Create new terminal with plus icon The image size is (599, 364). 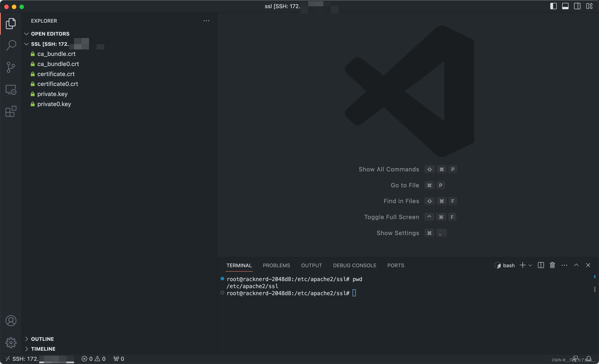pyautogui.click(x=523, y=265)
